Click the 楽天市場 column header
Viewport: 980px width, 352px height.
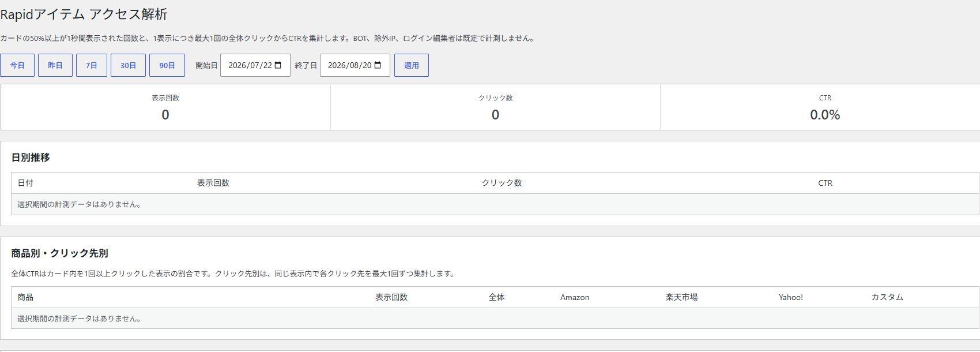[x=682, y=297]
